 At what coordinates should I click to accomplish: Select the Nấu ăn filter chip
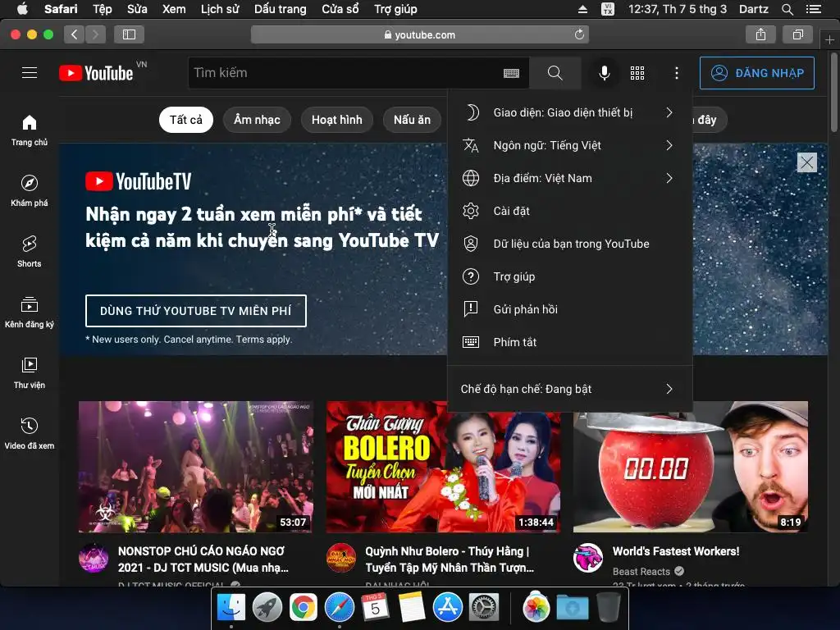point(412,120)
